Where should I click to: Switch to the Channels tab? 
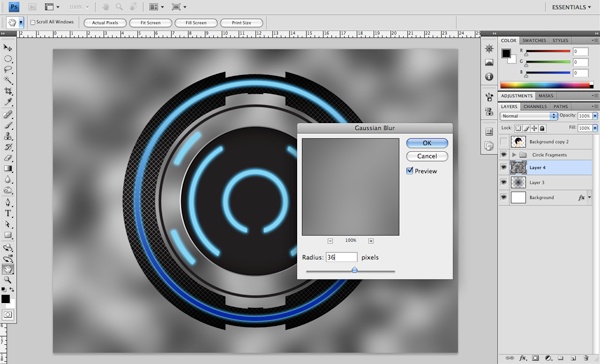535,106
